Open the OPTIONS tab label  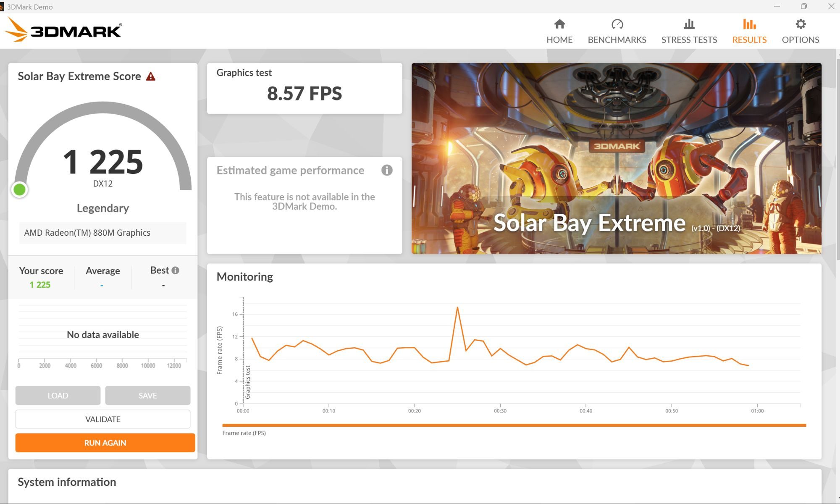pos(801,40)
